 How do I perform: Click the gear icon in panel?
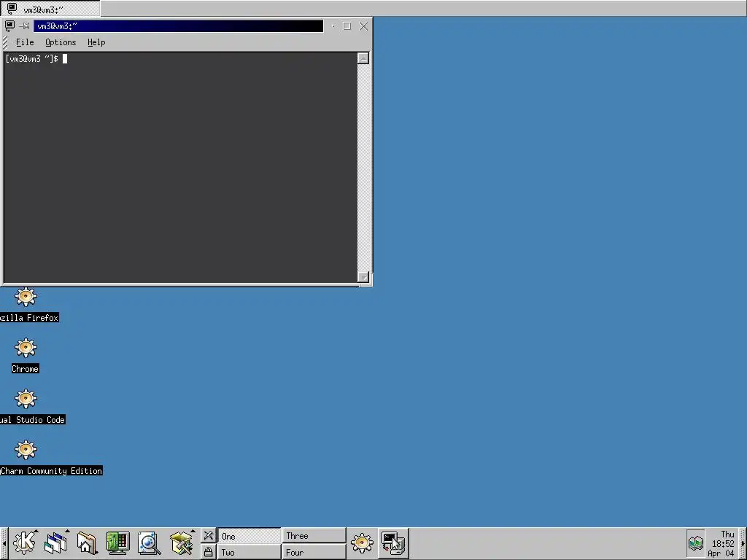[x=362, y=542]
